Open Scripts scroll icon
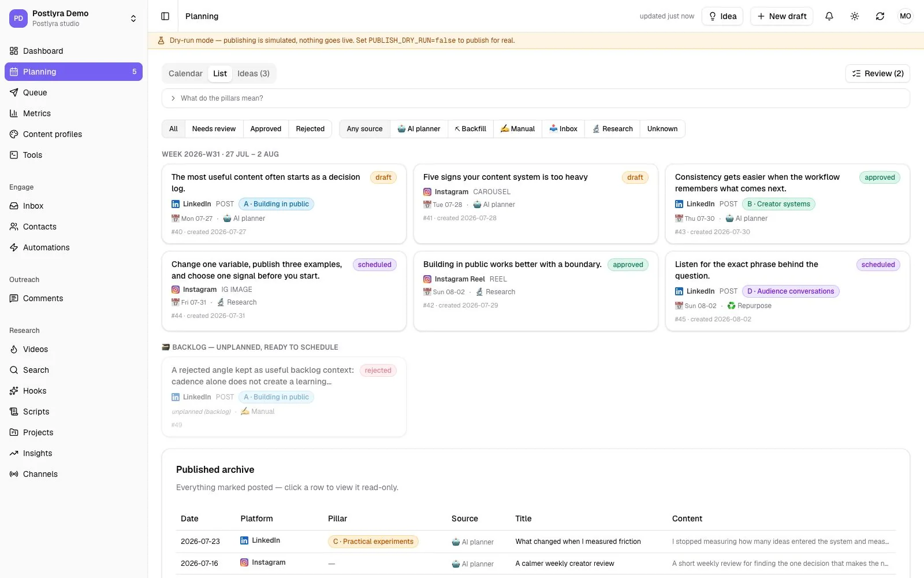Image resolution: width=924 pixels, height=578 pixels. [14, 412]
